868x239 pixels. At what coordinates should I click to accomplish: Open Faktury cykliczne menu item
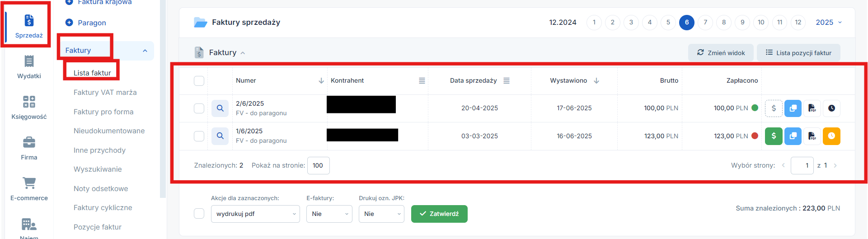point(103,207)
